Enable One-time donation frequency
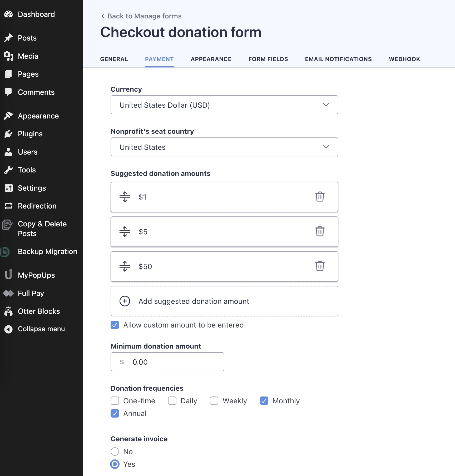455x476 pixels. 115,401
